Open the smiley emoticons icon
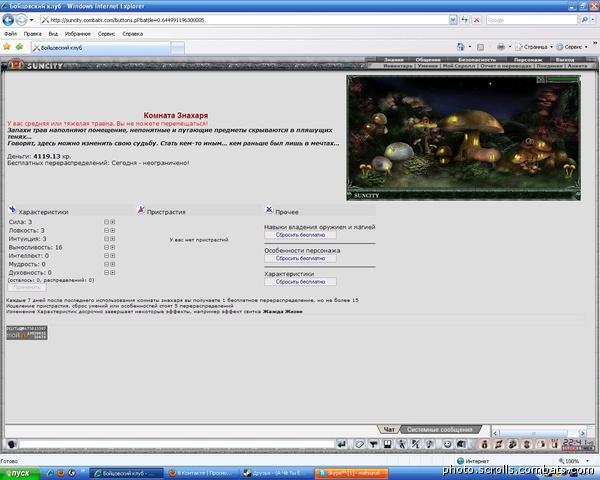The height and width of the screenshot is (480, 600). 447,444
